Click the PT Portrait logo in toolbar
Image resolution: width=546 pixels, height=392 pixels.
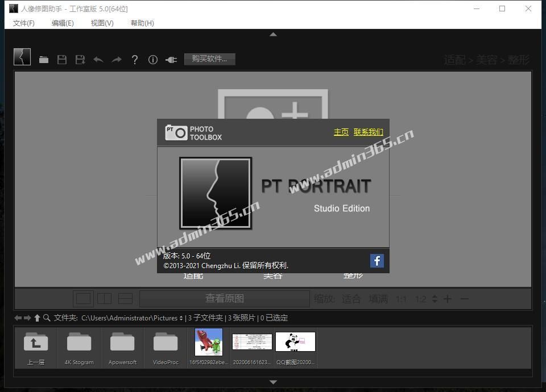(x=22, y=57)
